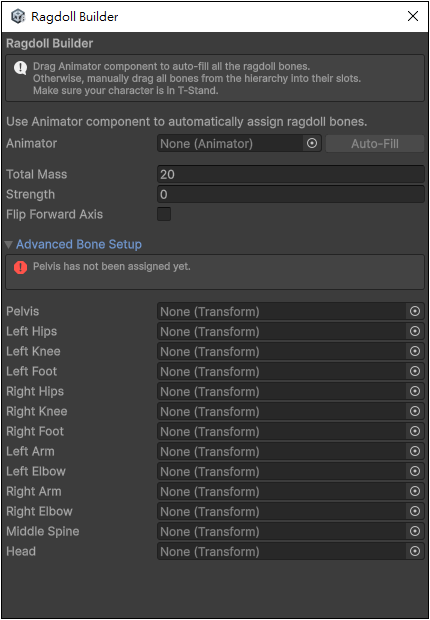Close the Ragdoll Builder window
430x620 pixels.
(x=413, y=16)
